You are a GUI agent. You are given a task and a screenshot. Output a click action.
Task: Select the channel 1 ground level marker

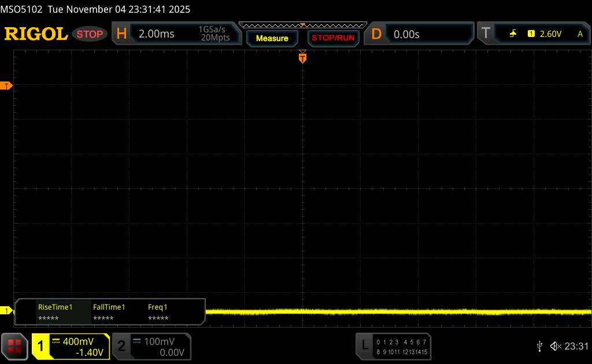pos(7,311)
